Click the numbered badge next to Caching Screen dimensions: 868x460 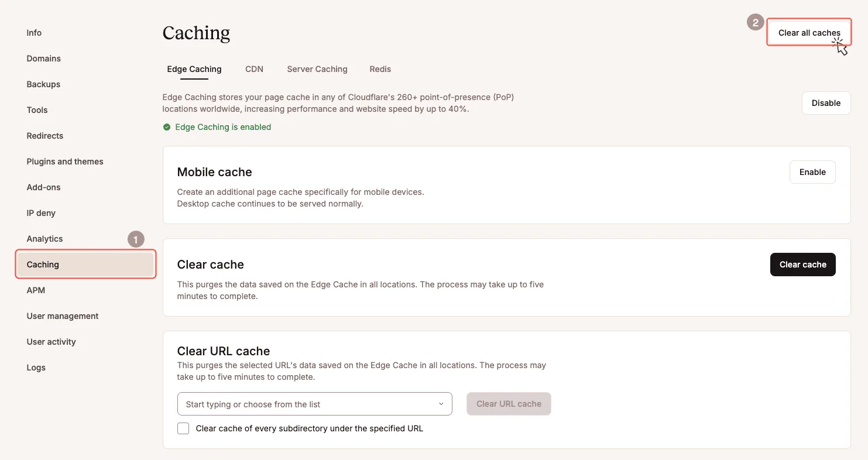pyautogui.click(x=136, y=239)
